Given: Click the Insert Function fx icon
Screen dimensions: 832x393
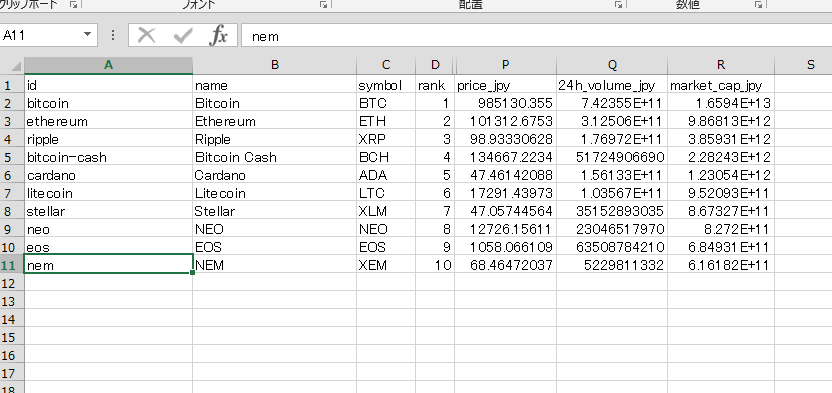Looking at the screenshot, I should [x=218, y=36].
